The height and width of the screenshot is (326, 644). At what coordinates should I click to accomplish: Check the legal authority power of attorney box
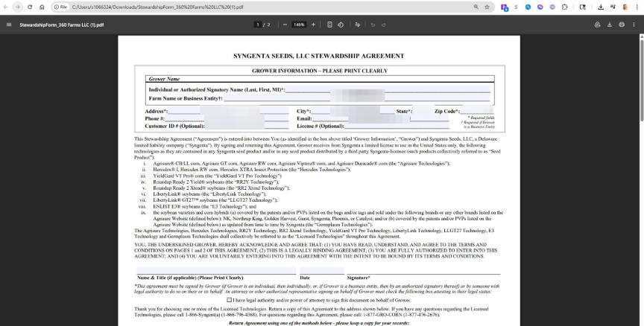pyautogui.click(x=229, y=300)
